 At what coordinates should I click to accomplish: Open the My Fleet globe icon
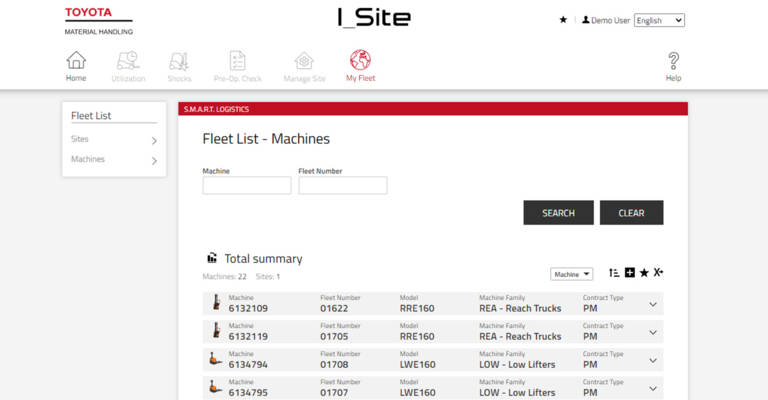(x=360, y=60)
